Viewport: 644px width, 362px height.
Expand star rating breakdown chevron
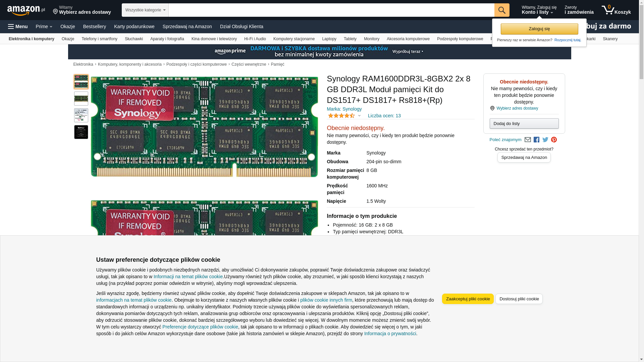tap(359, 116)
